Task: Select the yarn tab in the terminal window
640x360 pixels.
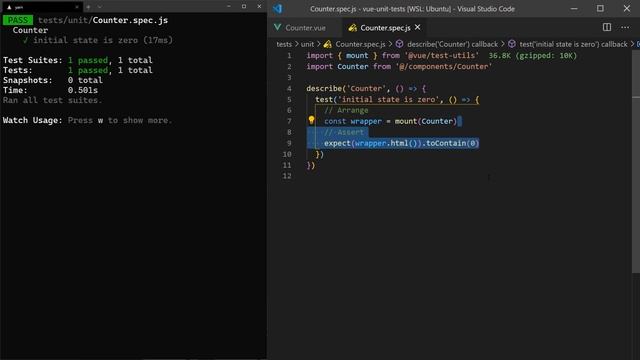Action: point(41,7)
